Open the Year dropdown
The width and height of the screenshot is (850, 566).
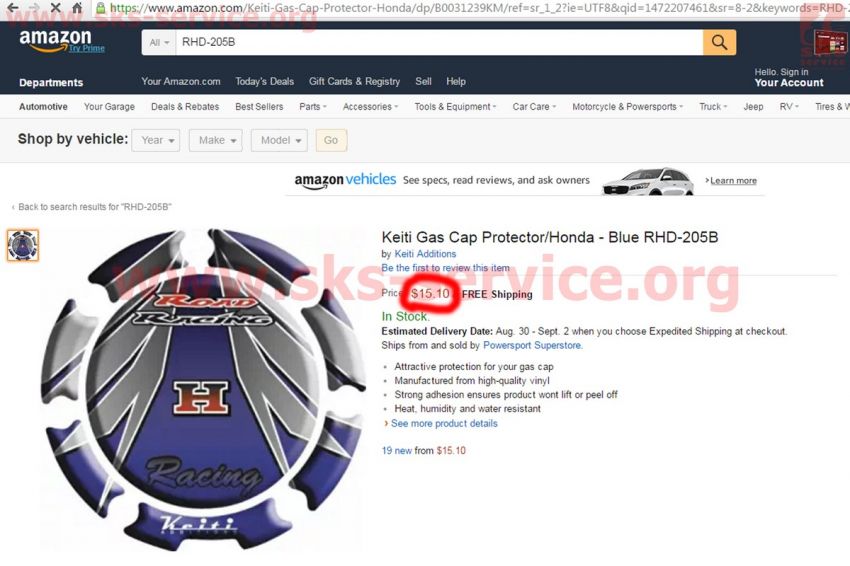[156, 140]
